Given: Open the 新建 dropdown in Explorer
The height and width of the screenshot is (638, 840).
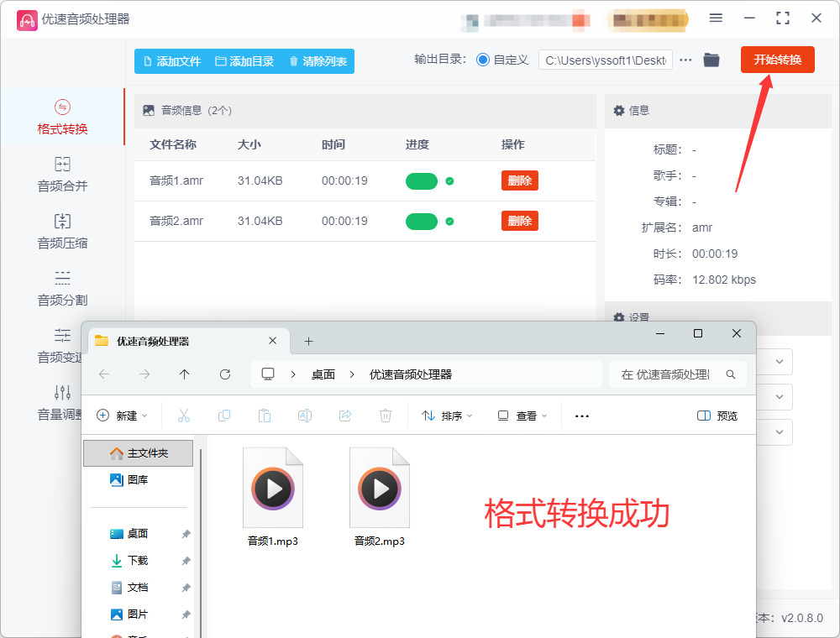Looking at the screenshot, I should [122, 416].
